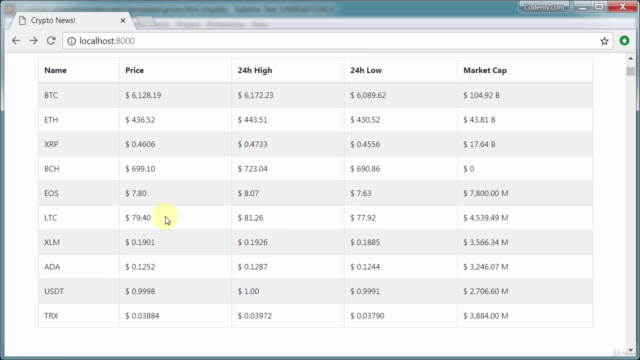Select the XRP name cell
640x360 pixels.
click(51, 144)
